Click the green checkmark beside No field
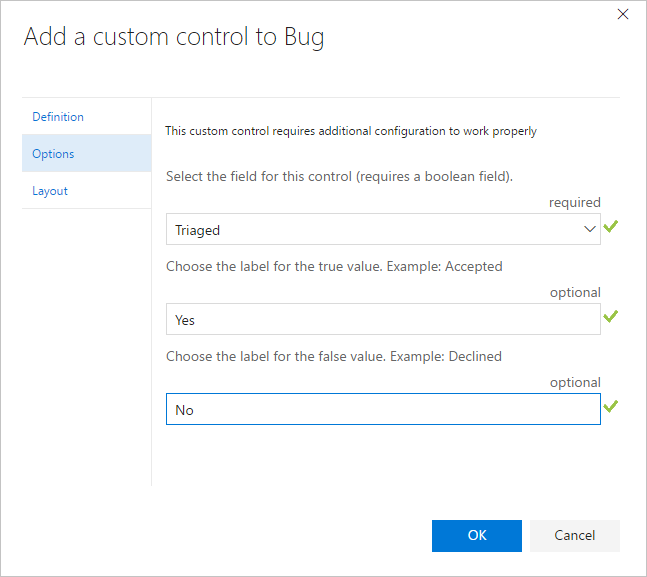The image size is (647, 577). [611, 406]
